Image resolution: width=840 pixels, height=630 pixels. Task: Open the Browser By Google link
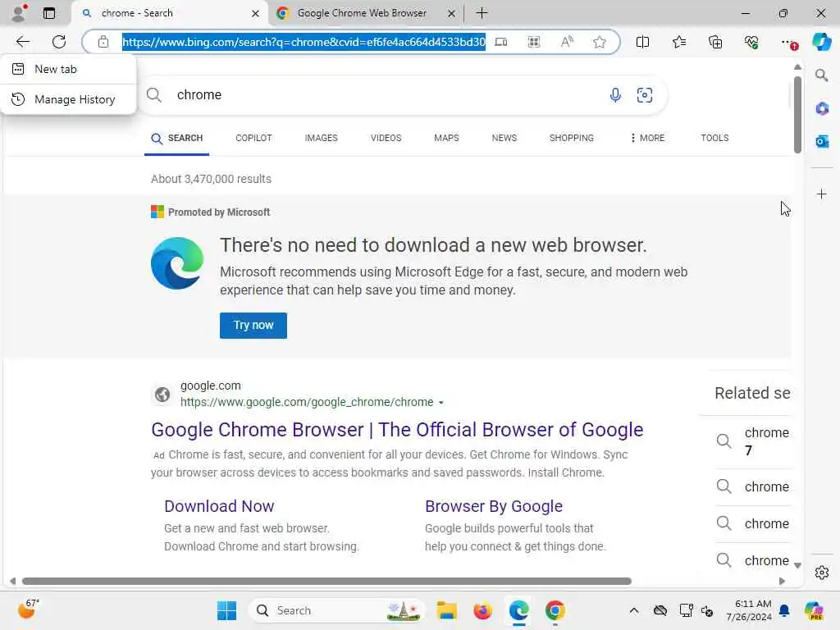click(x=493, y=506)
